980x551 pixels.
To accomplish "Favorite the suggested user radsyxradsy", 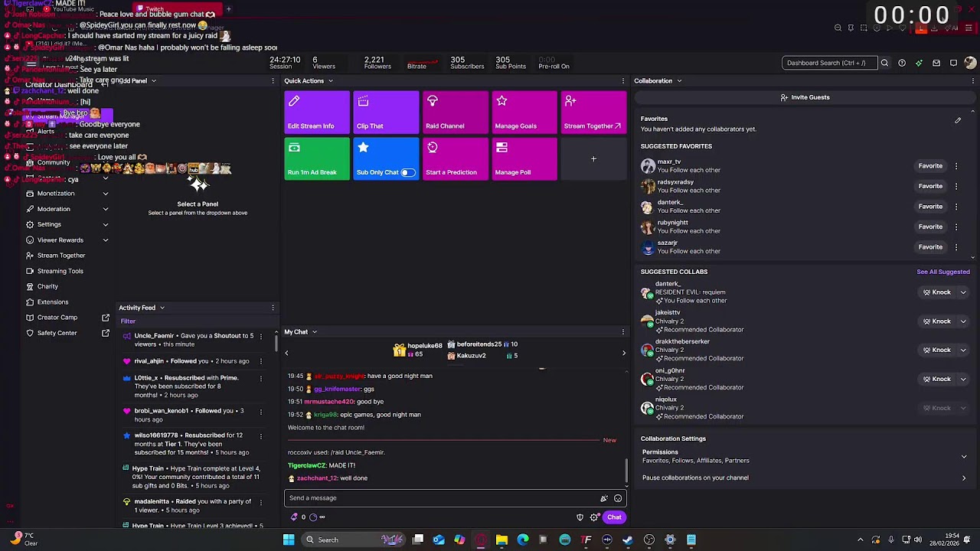I will coord(930,186).
